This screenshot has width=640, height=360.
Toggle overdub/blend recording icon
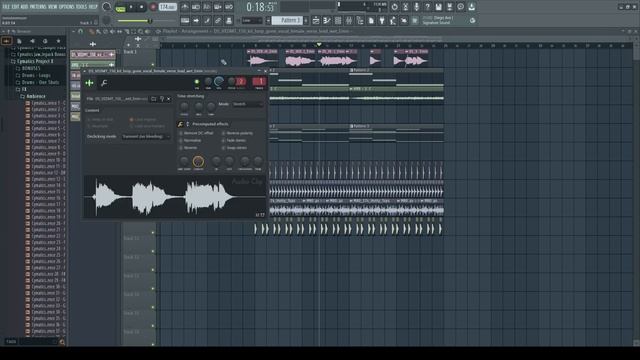[218, 7]
